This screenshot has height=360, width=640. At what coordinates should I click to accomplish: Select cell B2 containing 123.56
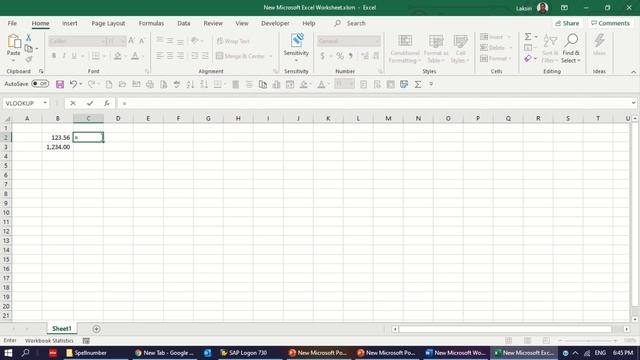coord(58,138)
